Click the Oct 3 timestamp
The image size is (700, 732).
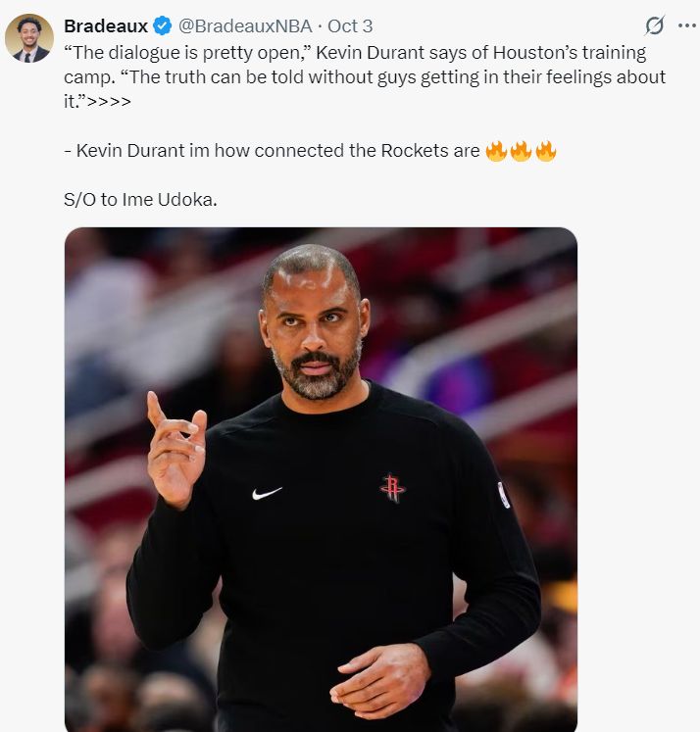click(350, 26)
